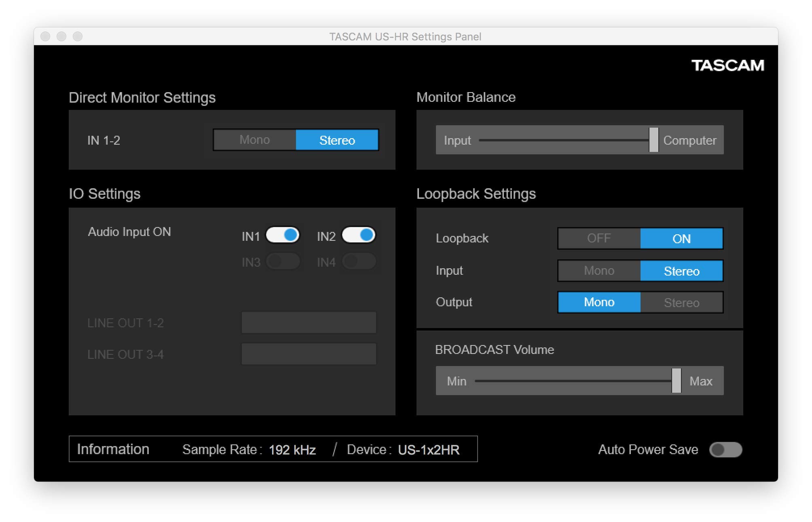Click the BROADCAST Volume slider handle
The image size is (812, 522).
pos(676,381)
